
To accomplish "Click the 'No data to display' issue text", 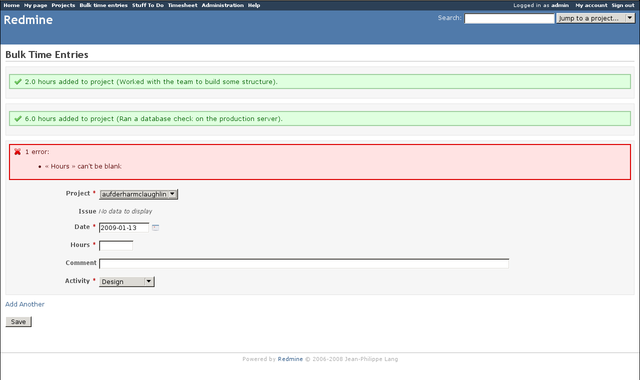I will tap(125, 211).
